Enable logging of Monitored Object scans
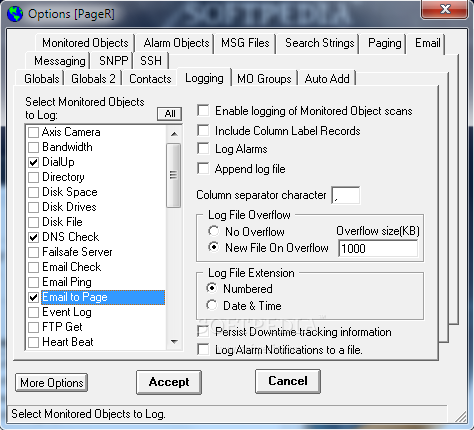The image size is (474, 430). [203, 110]
